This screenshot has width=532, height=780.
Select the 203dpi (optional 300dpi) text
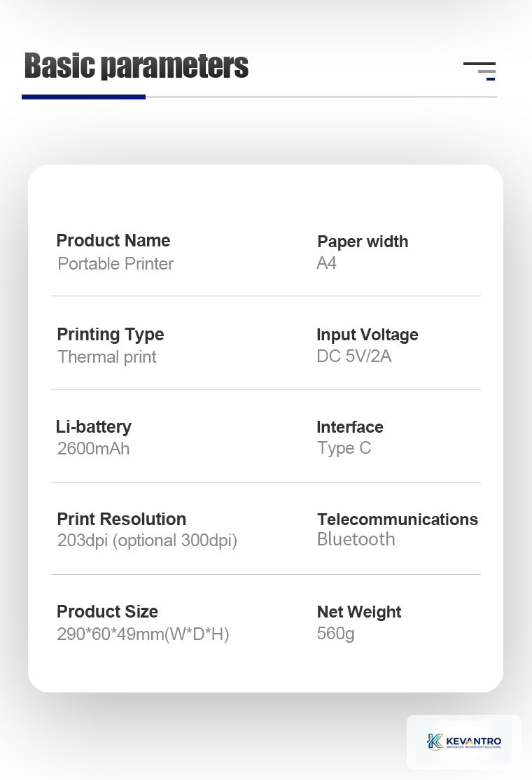pyautogui.click(x=147, y=541)
